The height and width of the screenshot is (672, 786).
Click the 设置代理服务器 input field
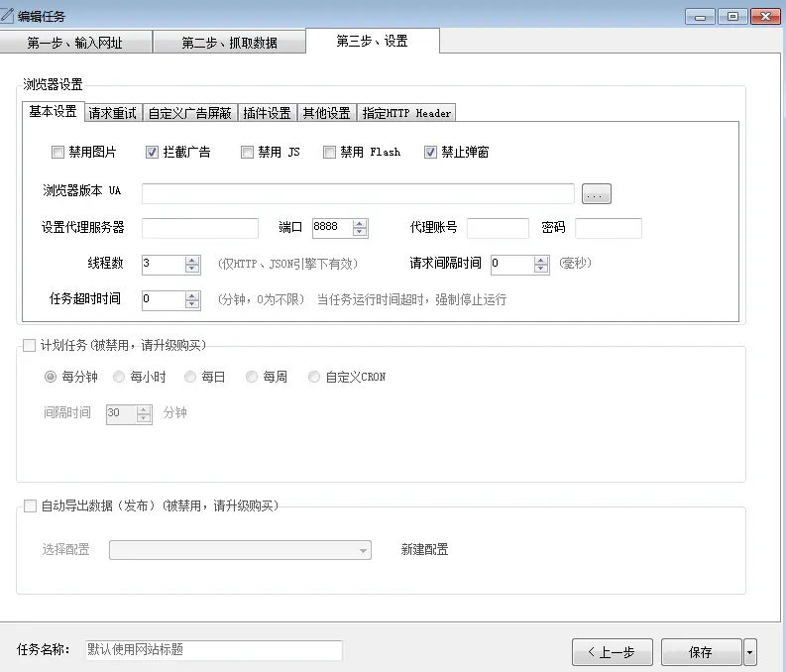[200, 228]
